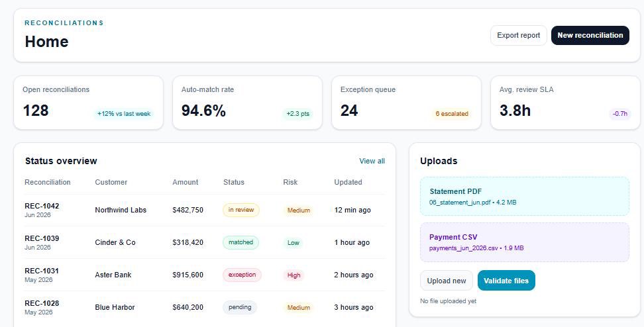Viewport: 644px width, 327px height.
Task: Click the $482,750 amount
Action: [x=188, y=210]
